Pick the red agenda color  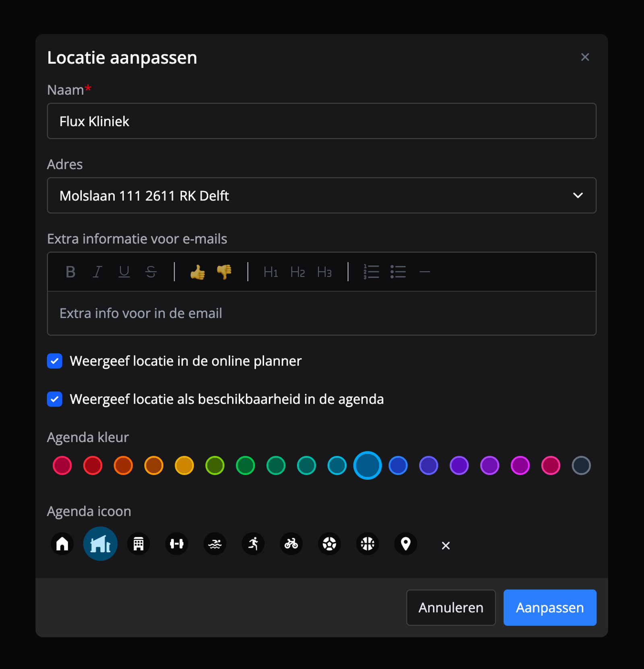tap(93, 466)
